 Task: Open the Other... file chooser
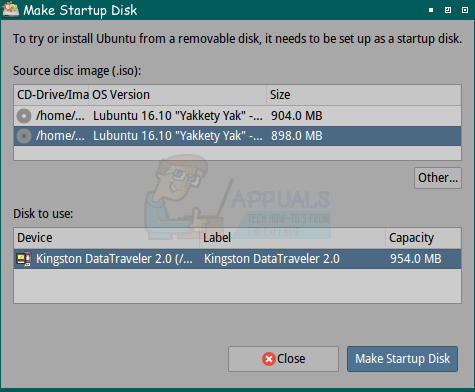click(438, 178)
